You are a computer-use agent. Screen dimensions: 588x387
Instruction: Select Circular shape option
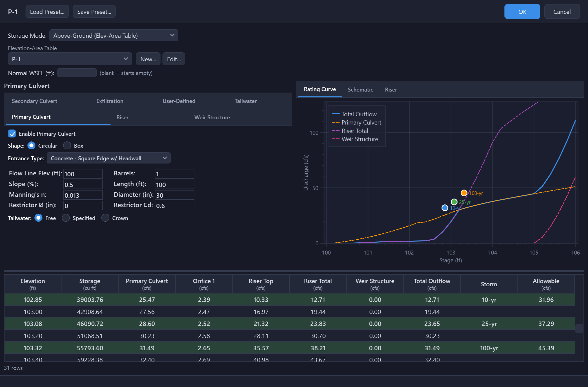[31, 146]
